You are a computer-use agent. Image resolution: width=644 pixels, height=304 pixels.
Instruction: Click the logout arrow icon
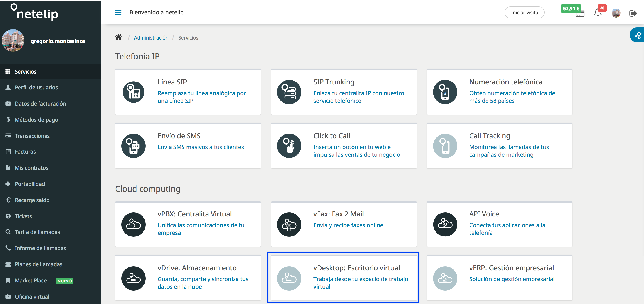pyautogui.click(x=633, y=13)
